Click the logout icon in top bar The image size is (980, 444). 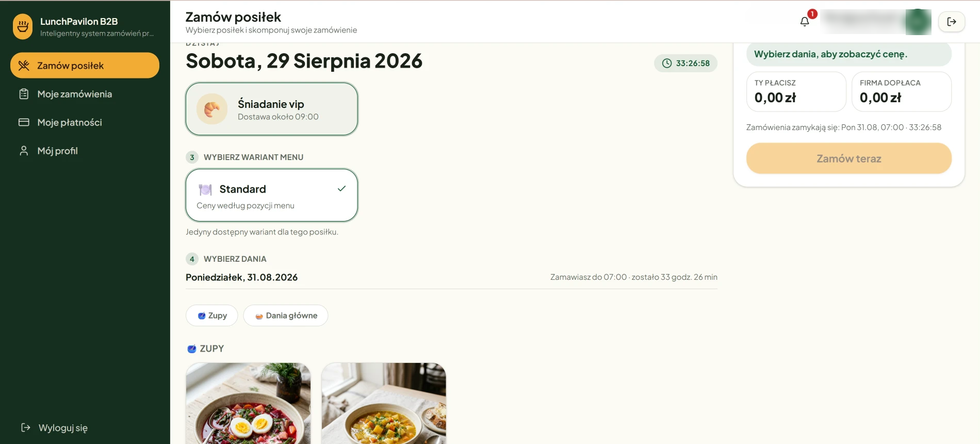click(x=952, y=22)
